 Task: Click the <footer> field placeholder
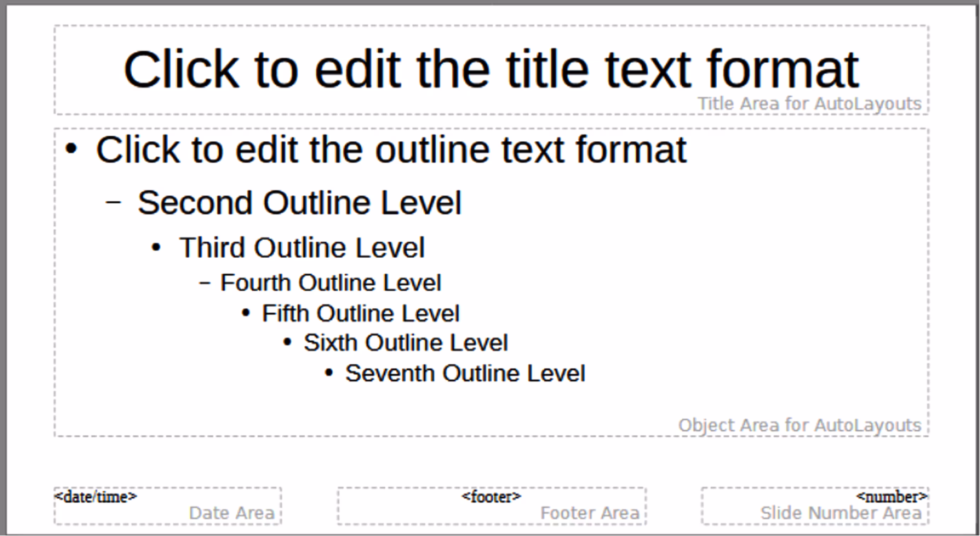(491, 496)
